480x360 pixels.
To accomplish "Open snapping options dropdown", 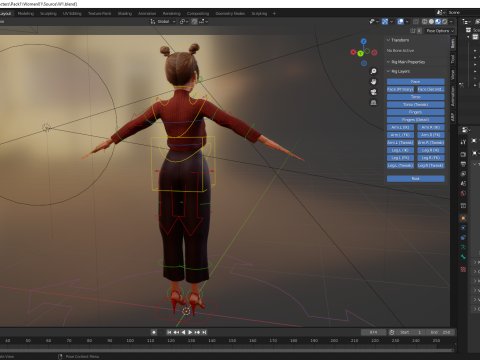I will [204, 22].
